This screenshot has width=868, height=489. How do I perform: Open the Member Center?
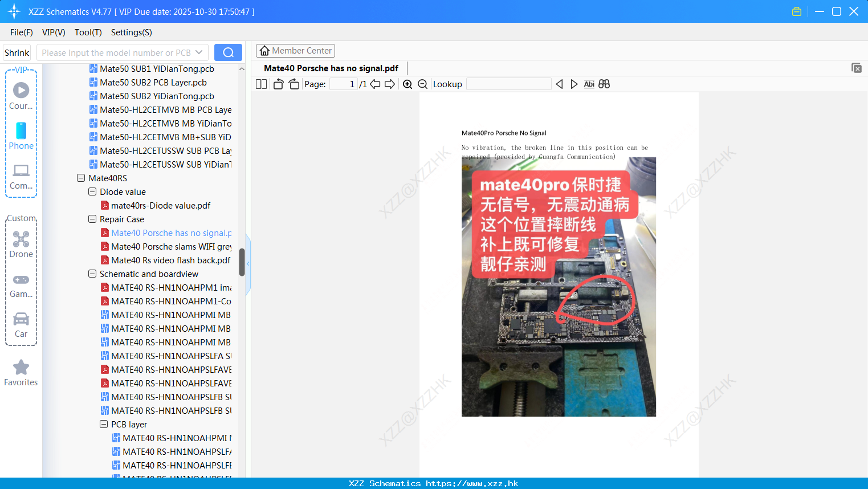click(x=295, y=51)
